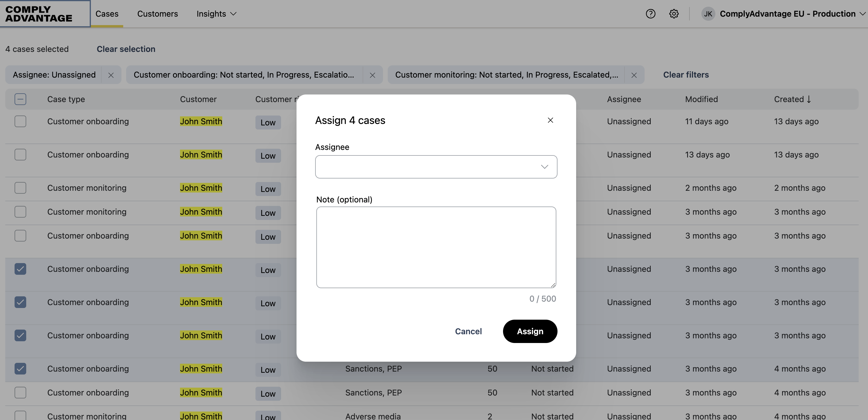The width and height of the screenshot is (868, 420).
Task: Click into the Note (optional) text area
Action: tap(436, 247)
